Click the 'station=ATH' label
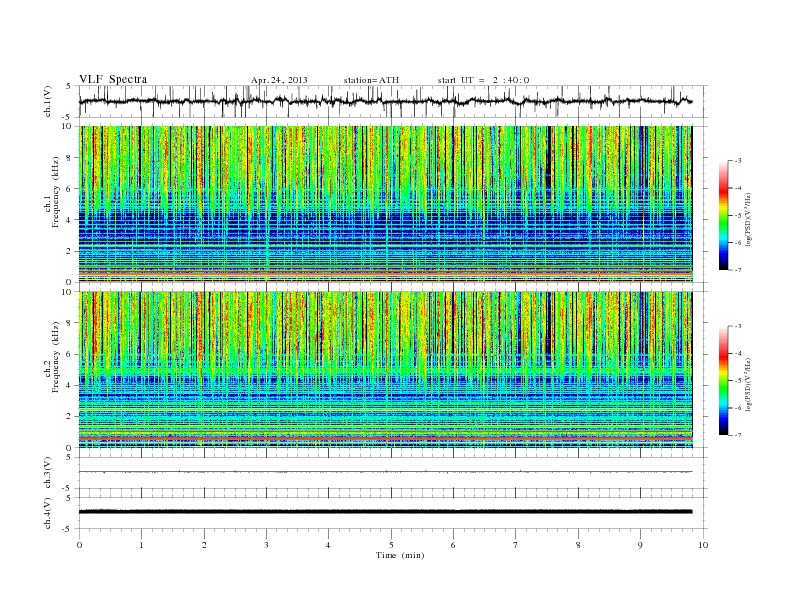The height and width of the screenshot is (612, 792). [x=371, y=80]
